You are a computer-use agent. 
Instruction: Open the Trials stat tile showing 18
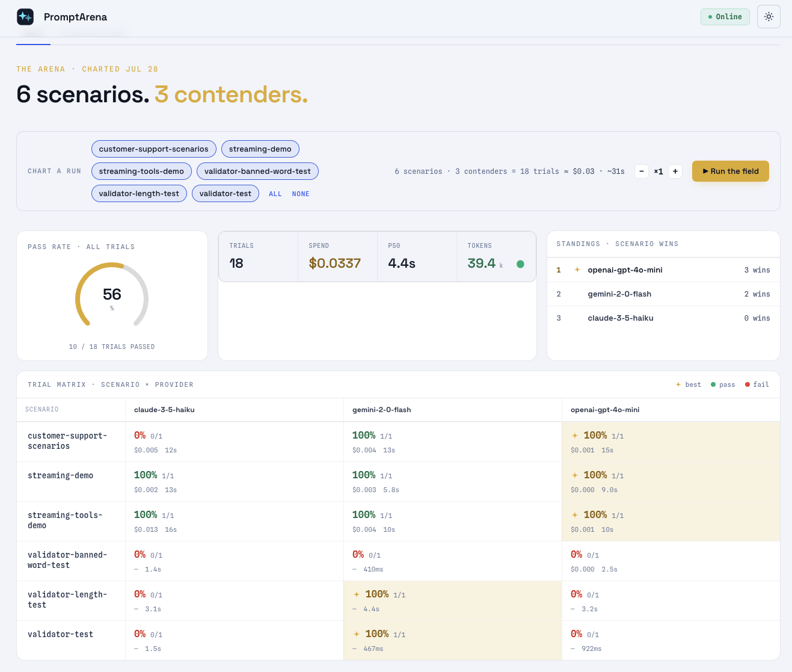pyautogui.click(x=259, y=256)
